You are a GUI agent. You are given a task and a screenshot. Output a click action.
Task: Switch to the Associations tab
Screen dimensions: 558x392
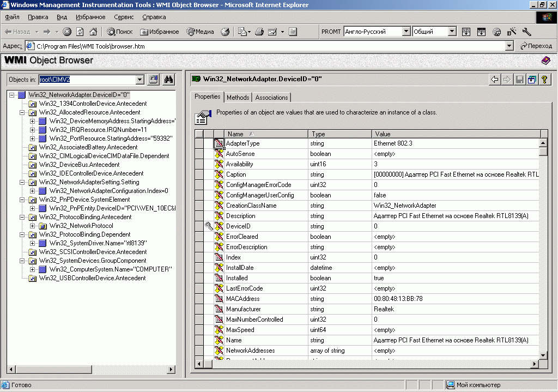click(271, 98)
